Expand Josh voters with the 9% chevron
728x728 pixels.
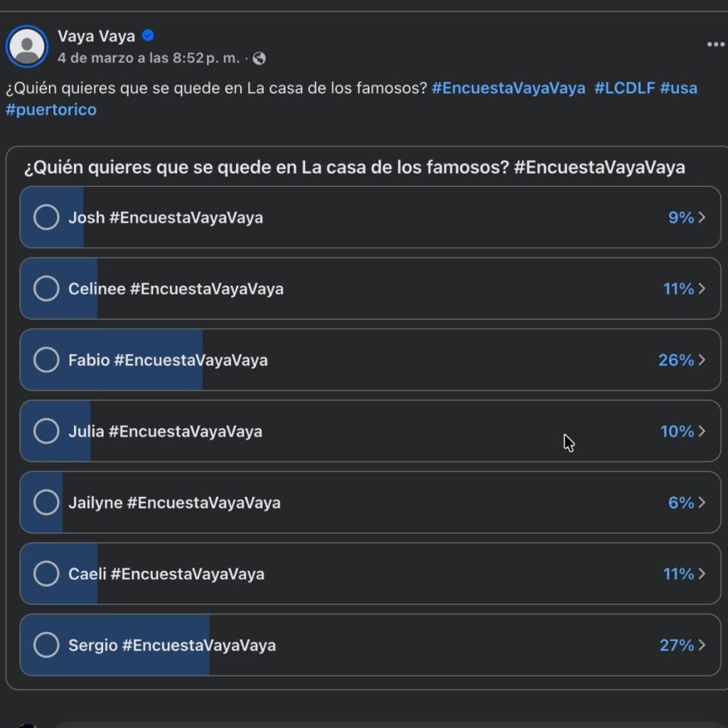click(702, 218)
